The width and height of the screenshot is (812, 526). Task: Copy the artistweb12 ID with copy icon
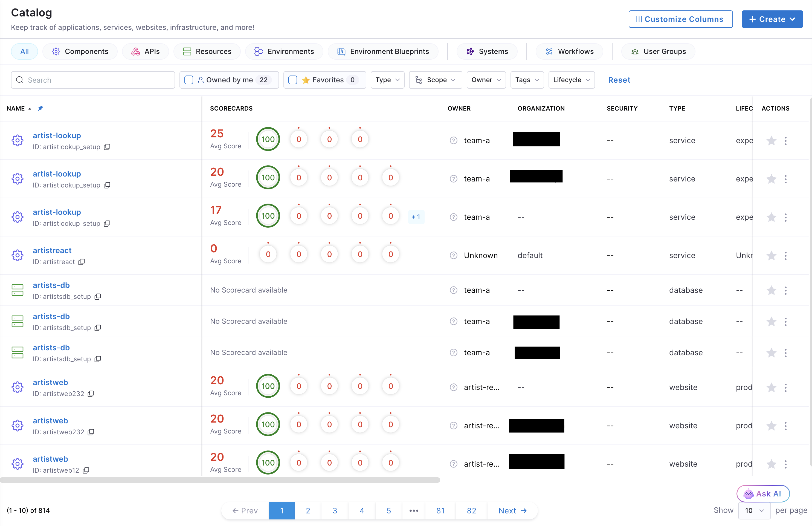pyautogui.click(x=86, y=470)
